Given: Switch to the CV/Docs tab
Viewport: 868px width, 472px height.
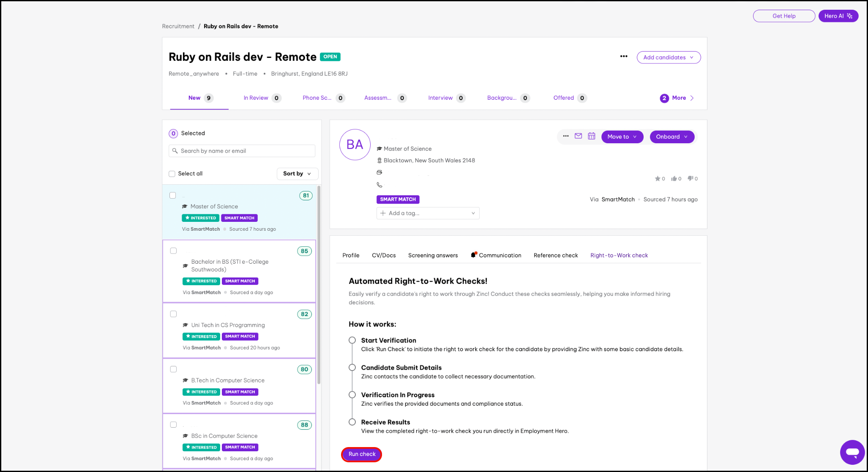Looking at the screenshot, I should coord(384,255).
